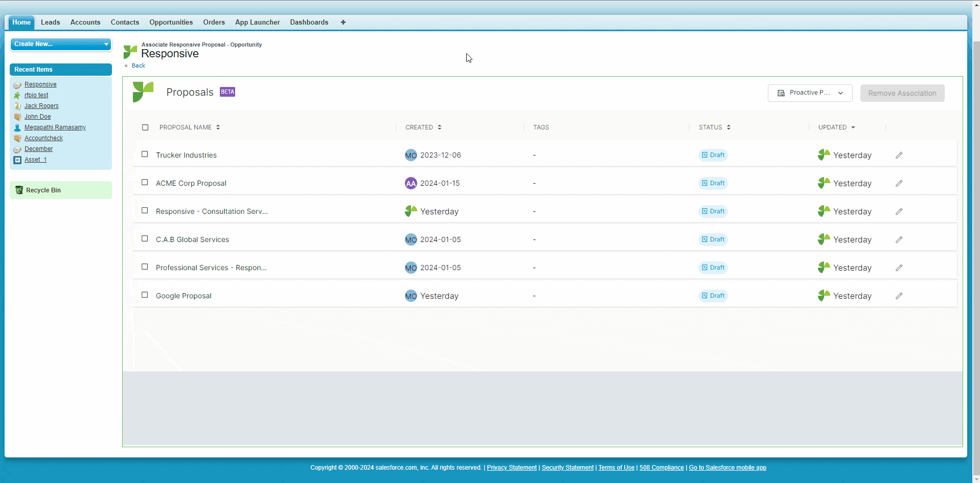The width and height of the screenshot is (980, 483).
Task: Click the leaf icon in the Created column of Responsive - Consultation Serv... row
Action: click(411, 211)
